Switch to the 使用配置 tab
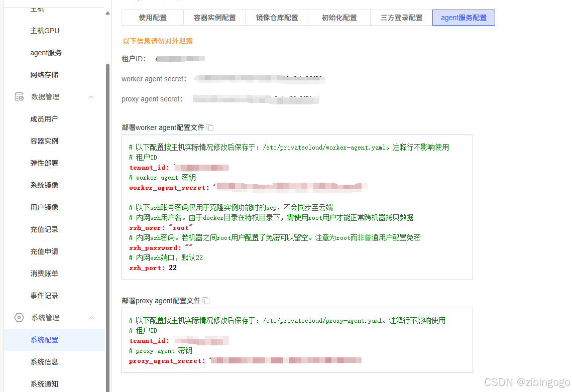The width and height of the screenshot is (572, 392). click(x=153, y=18)
